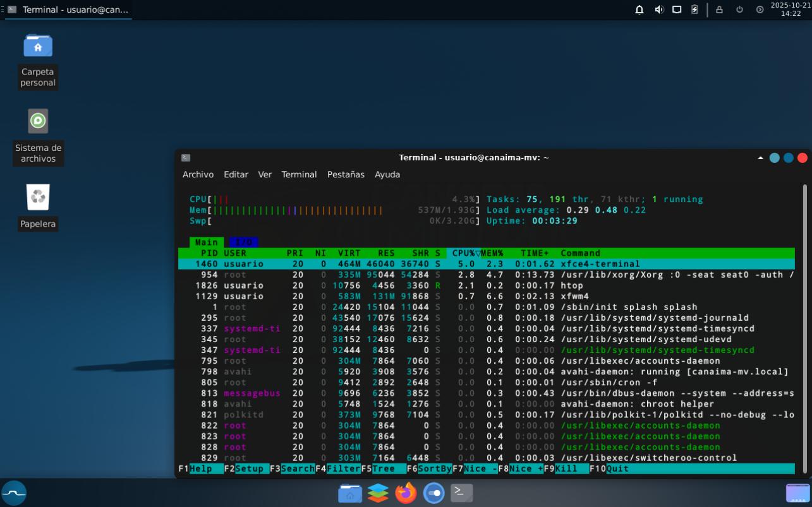Viewport: 812px width, 507px height.
Task: Open the layered-squares office app in dock
Action: click(x=378, y=492)
